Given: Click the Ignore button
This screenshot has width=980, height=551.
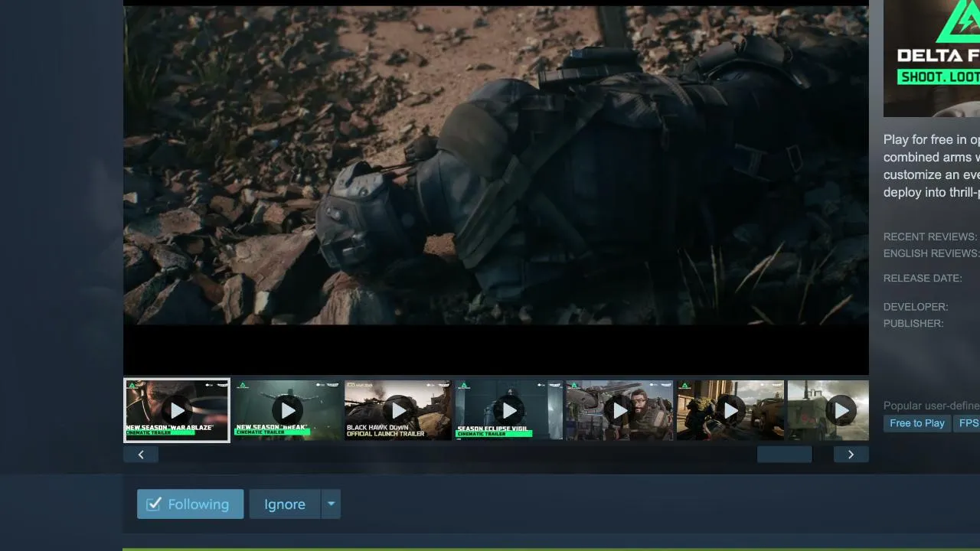Looking at the screenshot, I should [x=285, y=504].
